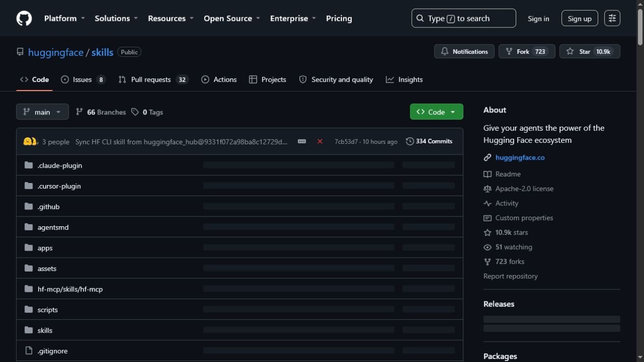Click the Insights graph icon

390,79
